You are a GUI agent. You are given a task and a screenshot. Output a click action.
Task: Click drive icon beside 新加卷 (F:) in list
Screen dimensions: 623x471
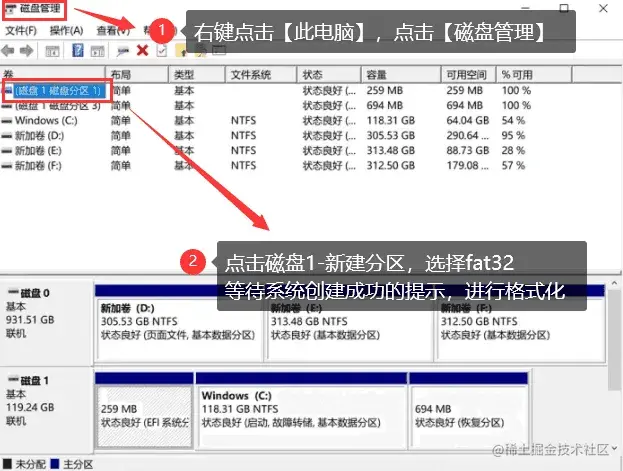(x=6, y=166)
